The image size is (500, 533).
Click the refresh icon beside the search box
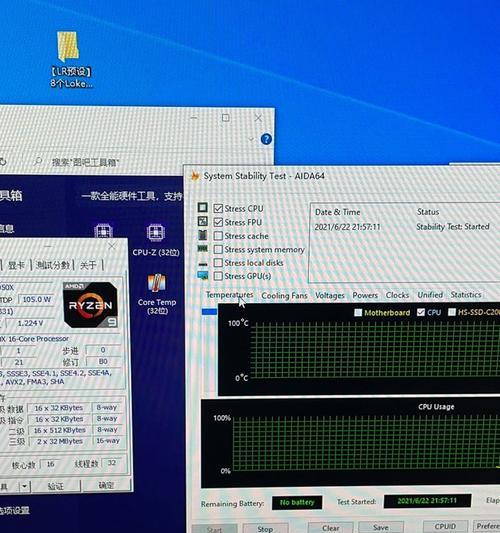3,161
